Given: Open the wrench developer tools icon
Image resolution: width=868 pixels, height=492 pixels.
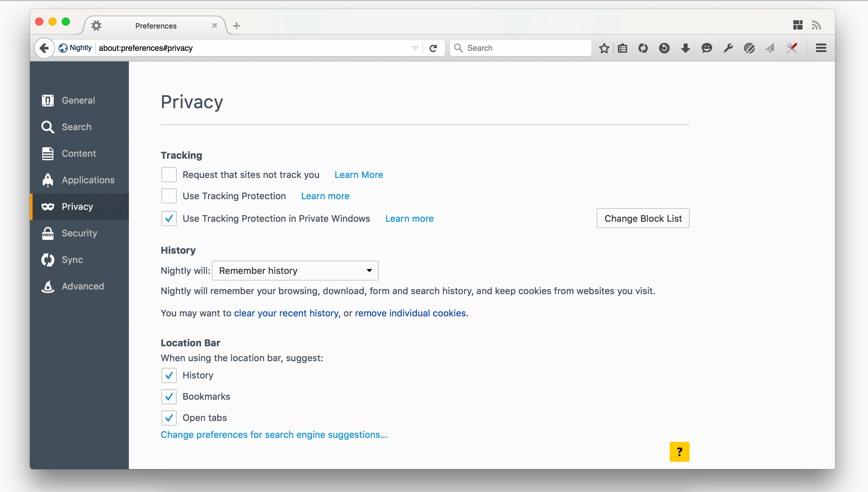Looking at the screenshot, I should click(728, 48).
